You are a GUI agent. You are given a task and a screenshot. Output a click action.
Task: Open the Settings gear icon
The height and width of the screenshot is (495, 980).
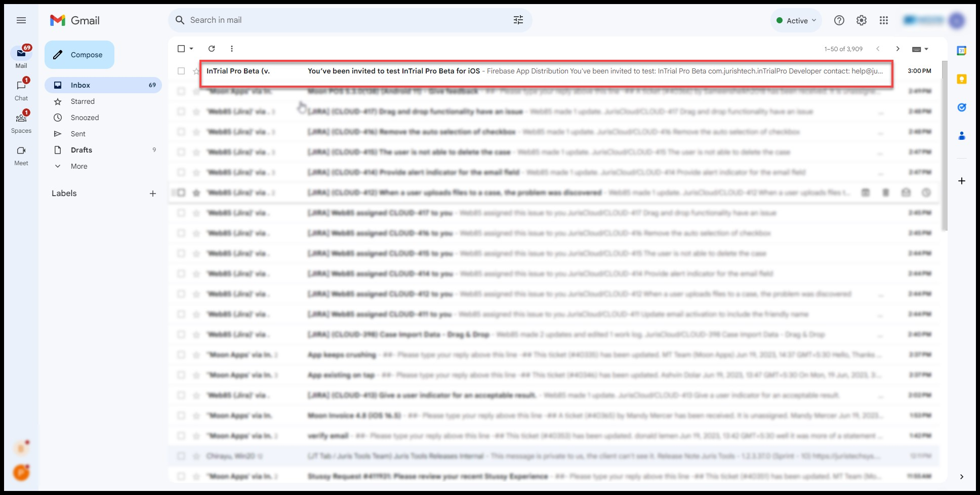(862, 20)
